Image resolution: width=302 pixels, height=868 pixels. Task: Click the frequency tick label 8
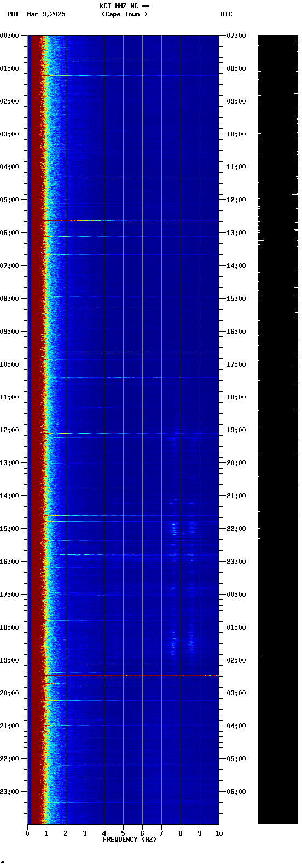[181, 833]
